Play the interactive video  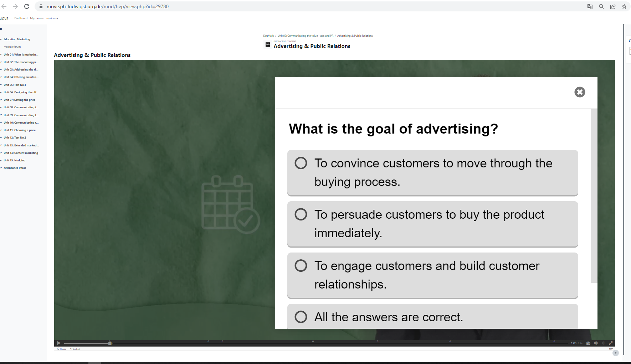59,343
